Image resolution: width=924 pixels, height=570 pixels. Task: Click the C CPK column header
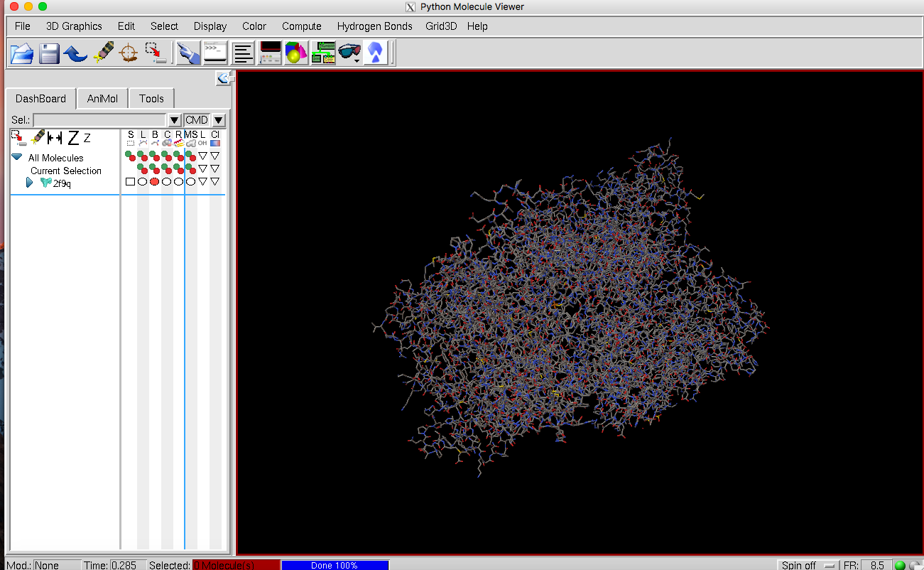[167, 138]
